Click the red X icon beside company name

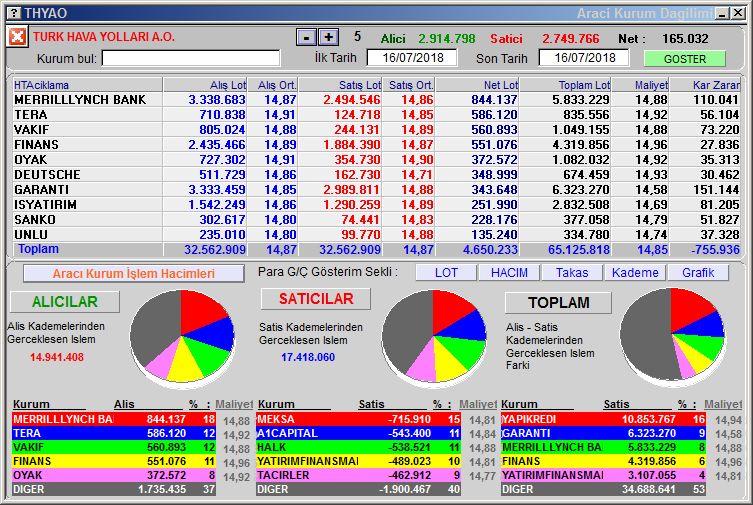(x=17, y=37)
